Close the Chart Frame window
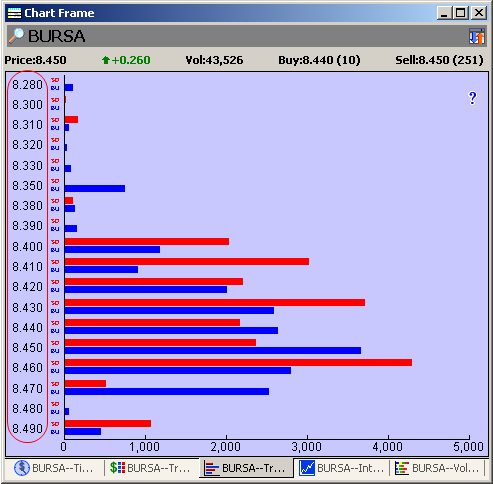This screenshot has width=493, height=484. 479,13
